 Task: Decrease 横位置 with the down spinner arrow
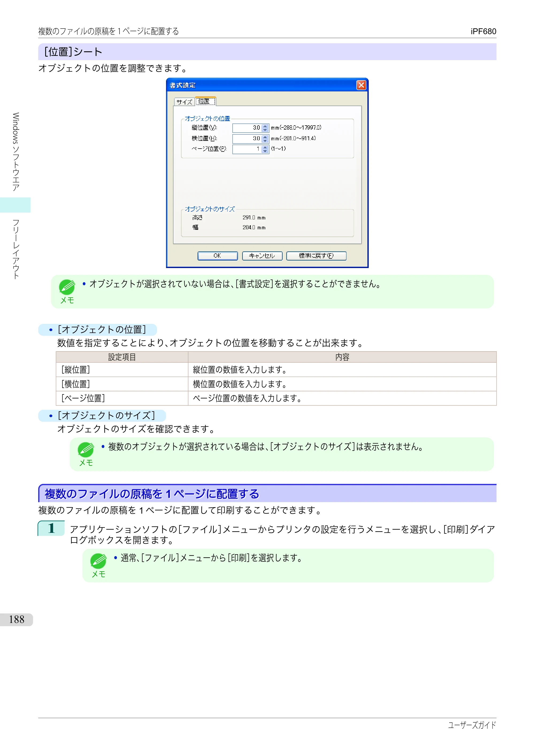coord(265,141)
